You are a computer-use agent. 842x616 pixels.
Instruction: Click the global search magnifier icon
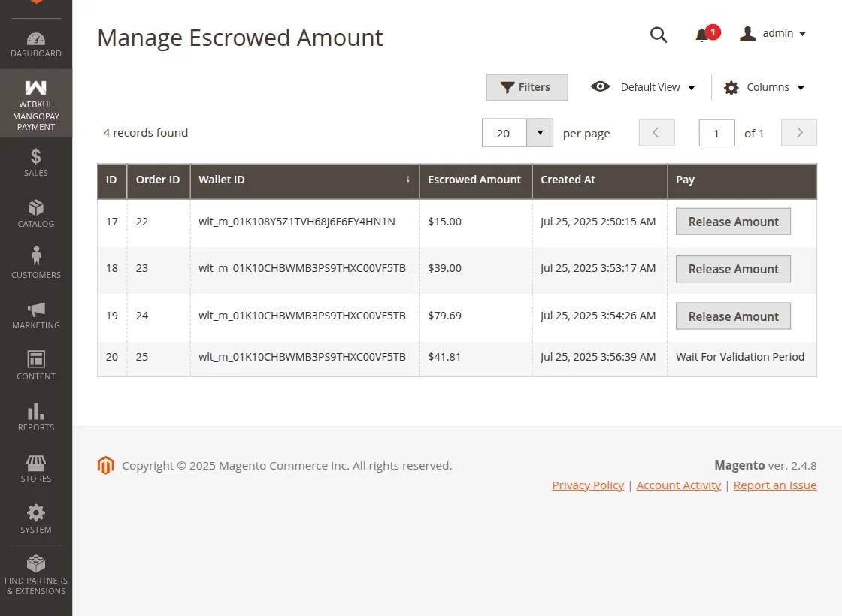[659, 35]
